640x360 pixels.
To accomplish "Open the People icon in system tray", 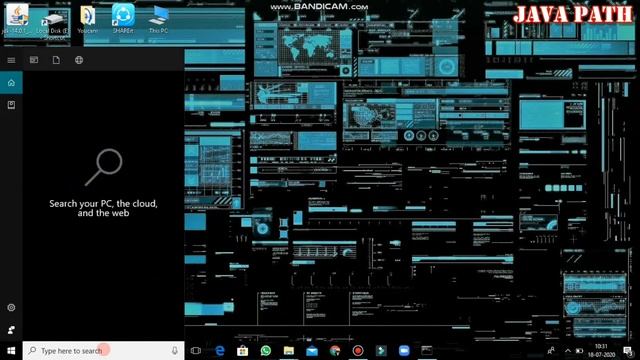I will pos(551,351).
